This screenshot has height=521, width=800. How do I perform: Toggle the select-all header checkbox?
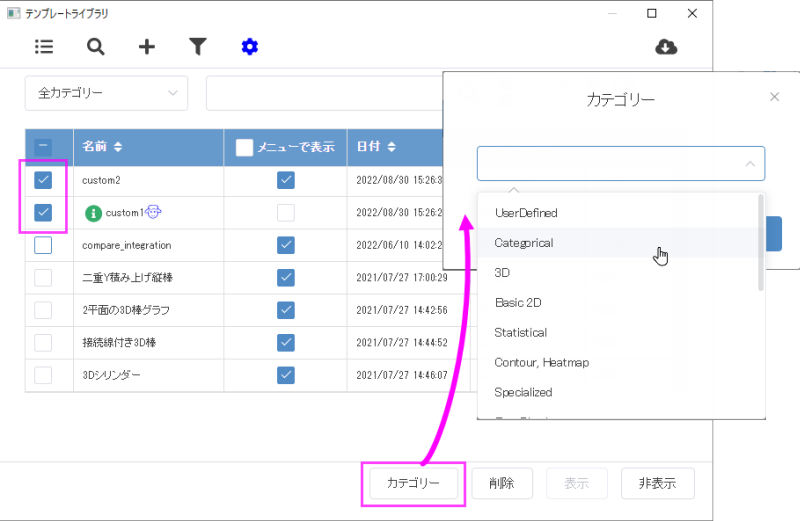tap(43, 147)
